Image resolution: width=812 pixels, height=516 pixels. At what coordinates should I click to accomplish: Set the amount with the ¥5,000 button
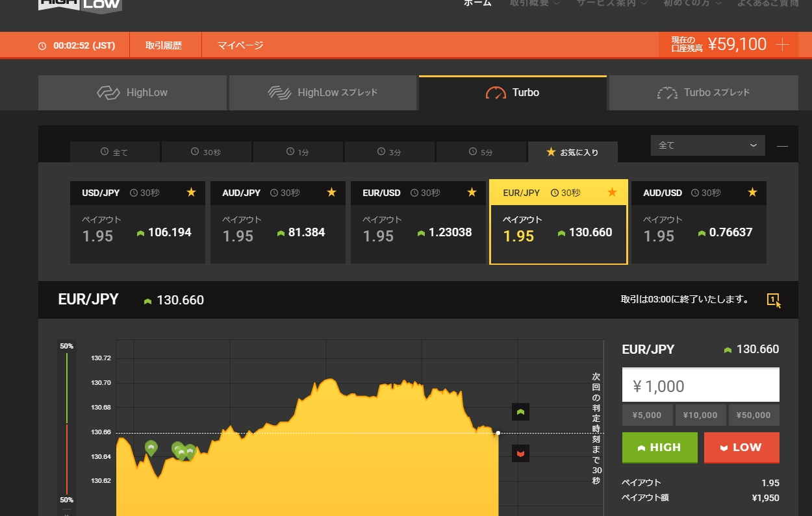pyautogui.click(x=648, y=415)
